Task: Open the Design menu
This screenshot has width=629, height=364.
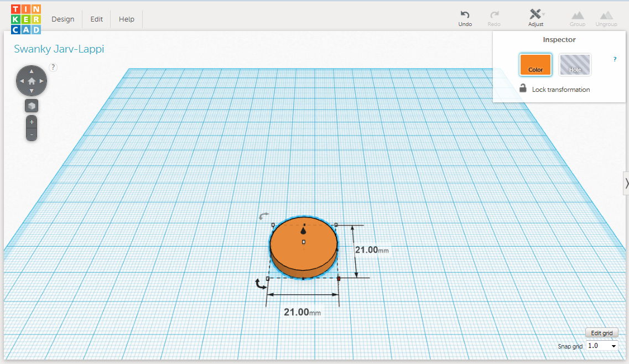Action: [63, 19]
